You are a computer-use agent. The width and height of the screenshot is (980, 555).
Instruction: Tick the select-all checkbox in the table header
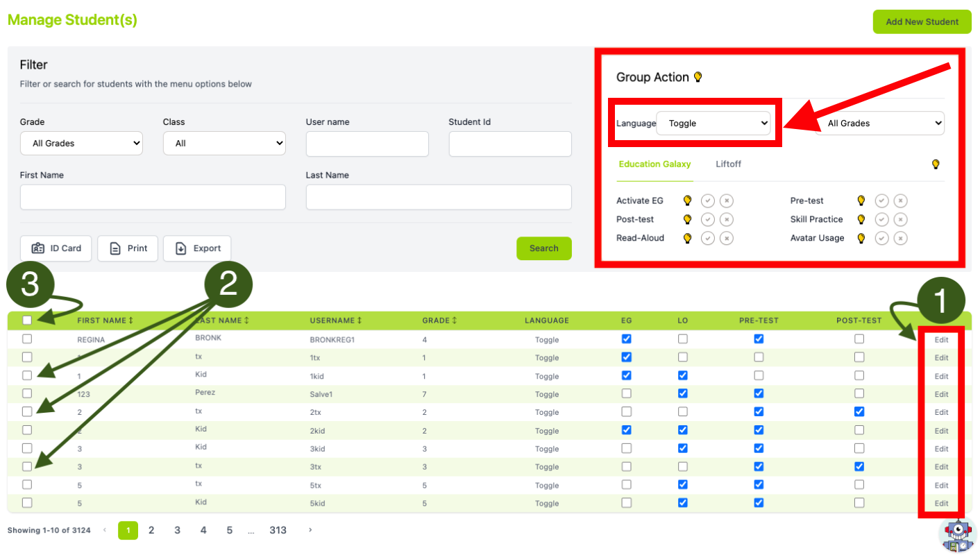coord(27,321)
